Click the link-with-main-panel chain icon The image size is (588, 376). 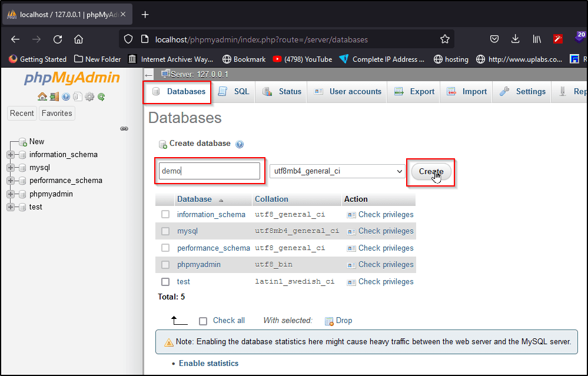(x=124, y=129)
